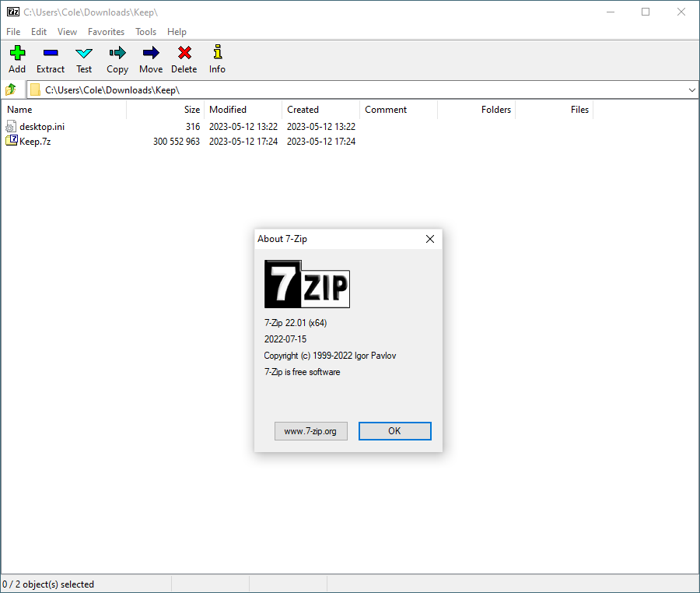Sort by the Name column header
The image size is (700, 593).
(64, 110)
